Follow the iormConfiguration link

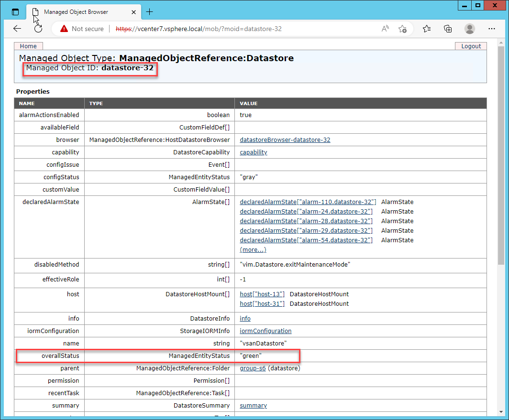click(x=266, y=331)
